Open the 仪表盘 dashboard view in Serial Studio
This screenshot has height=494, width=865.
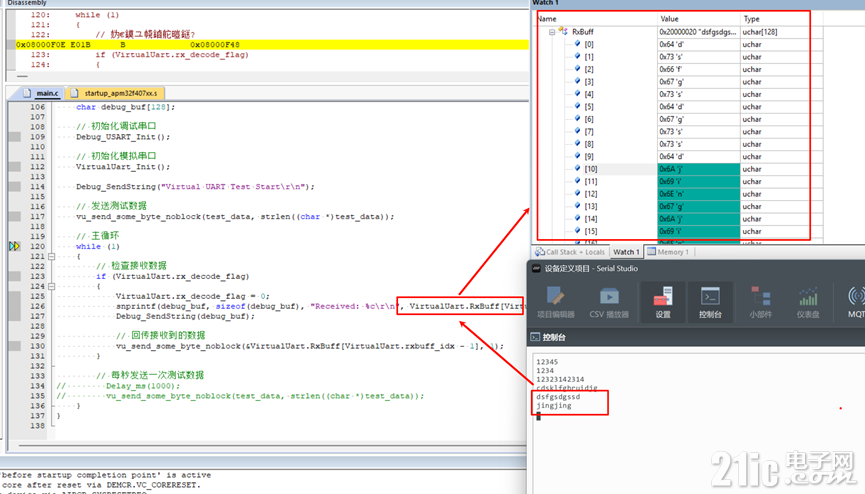tap(808, 302)
